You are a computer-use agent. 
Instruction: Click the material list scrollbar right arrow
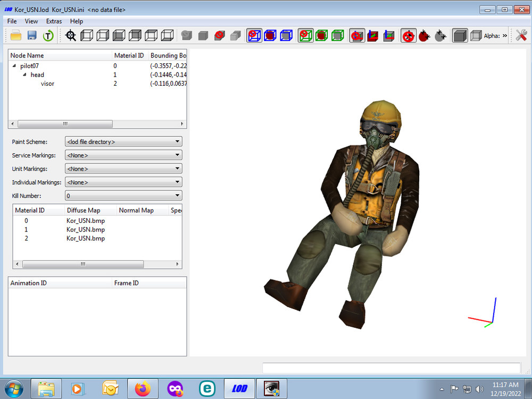pos(177,264)
